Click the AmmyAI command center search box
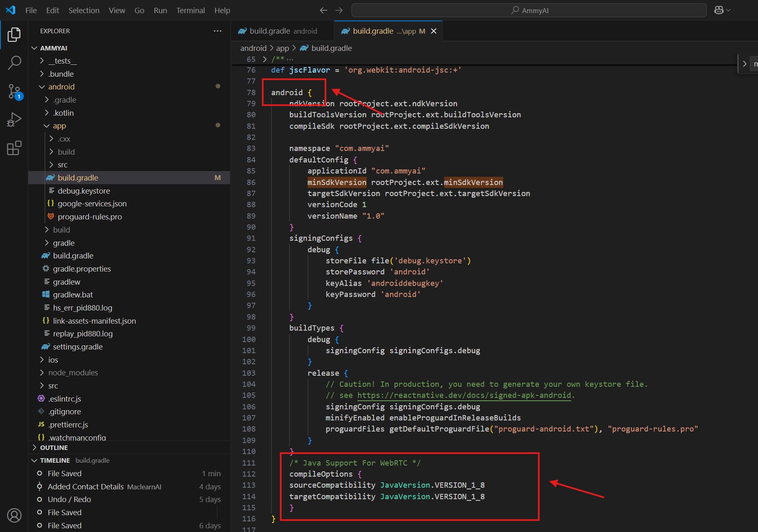 point(529,10)
